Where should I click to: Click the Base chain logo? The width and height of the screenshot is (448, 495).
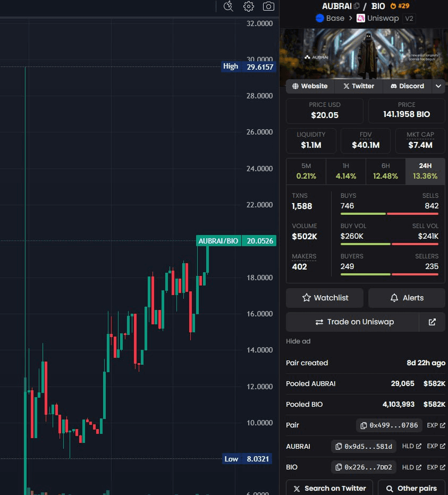point(320,18)
